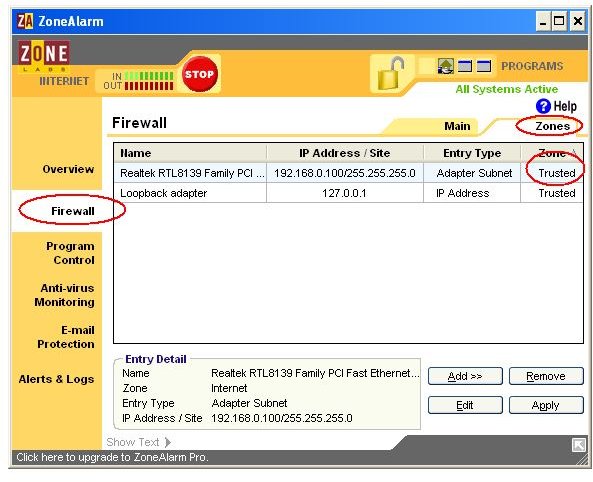Sort by Entry Type column header
This screenshot has height=482, width=593.
472,153
